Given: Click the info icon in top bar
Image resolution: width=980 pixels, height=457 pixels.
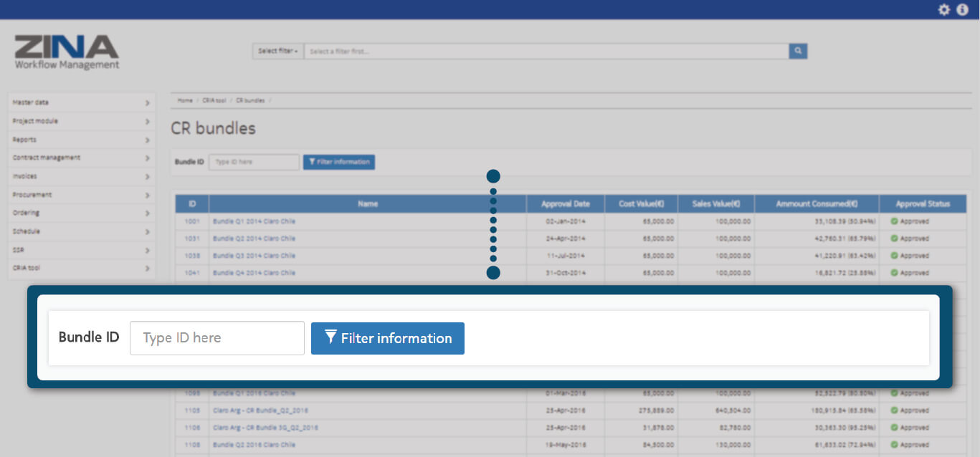Looking at the screenshot, I should [962, 9].
